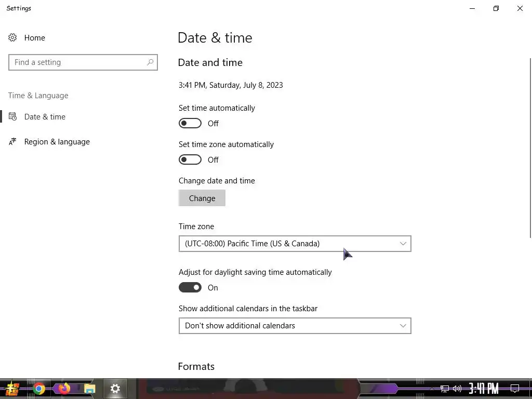Expand the additional calendars dropdown
This screenshot has height=399, width=532.
[x=295, y=326]
